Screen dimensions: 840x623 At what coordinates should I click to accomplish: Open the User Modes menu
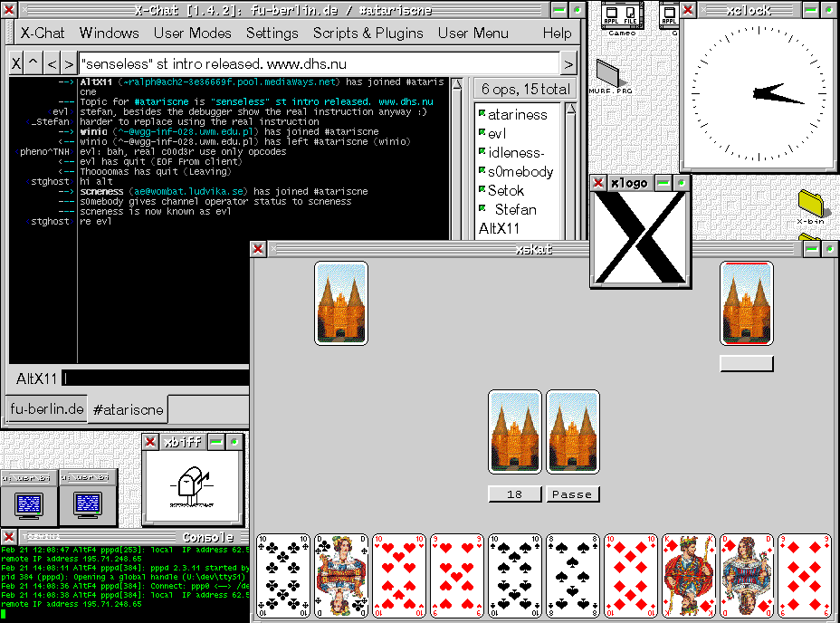point(192,34)
